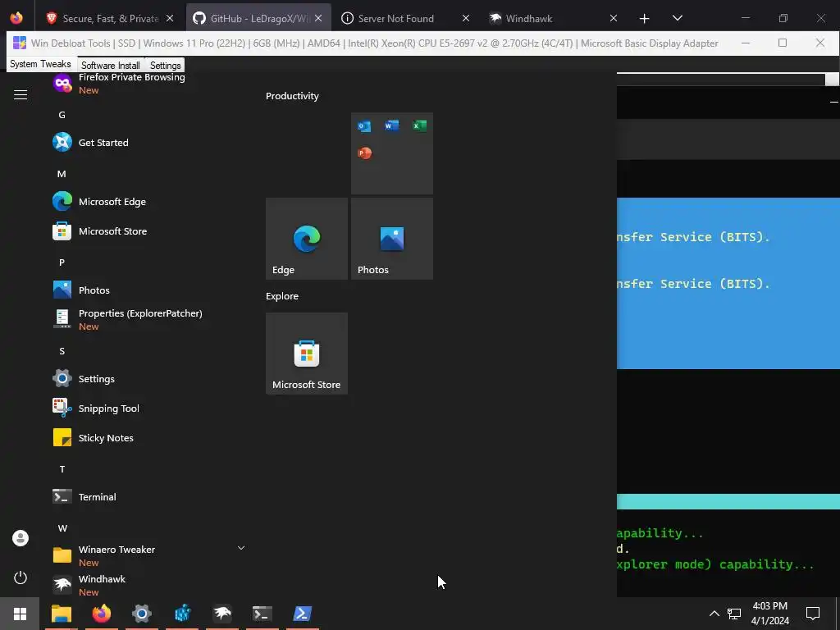
Task: Switch to Windhawk on the taskbar
Action: click(221, 614)
